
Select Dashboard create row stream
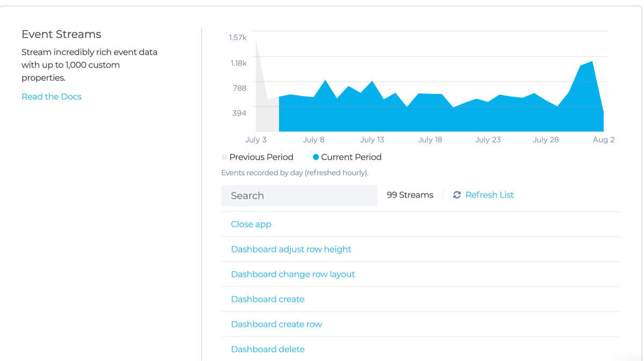[x=276, y=324]
